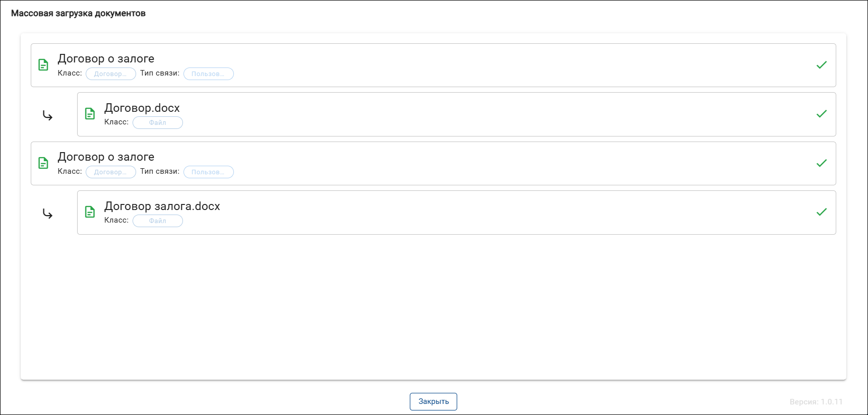The width and height of the screenshot is (868, 415).
Task: Open the 'Тип связи' chip in second document row
Action: (x=209, y=172)
